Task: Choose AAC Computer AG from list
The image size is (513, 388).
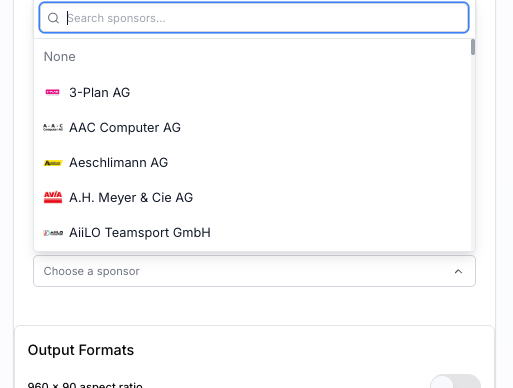Action: point(253,127)
